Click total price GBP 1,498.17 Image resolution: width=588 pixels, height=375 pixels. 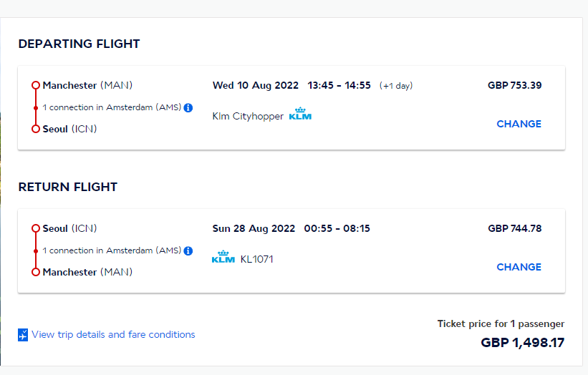pos(522,343)
